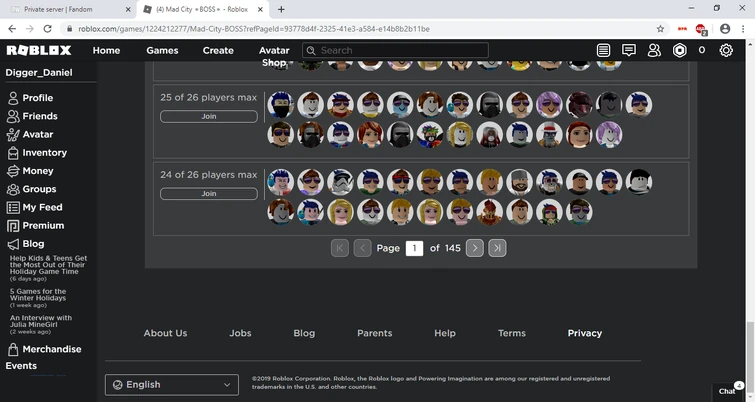
Task: Go to previous page of servers
Action: point(362,248)
